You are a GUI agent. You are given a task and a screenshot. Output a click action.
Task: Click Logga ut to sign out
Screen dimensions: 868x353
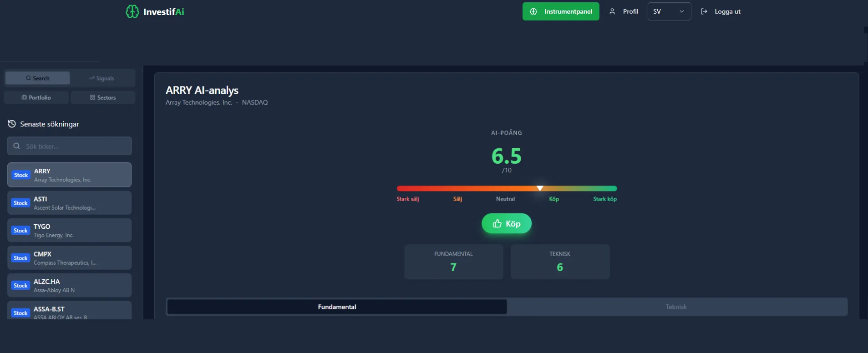tap(721, 11)
